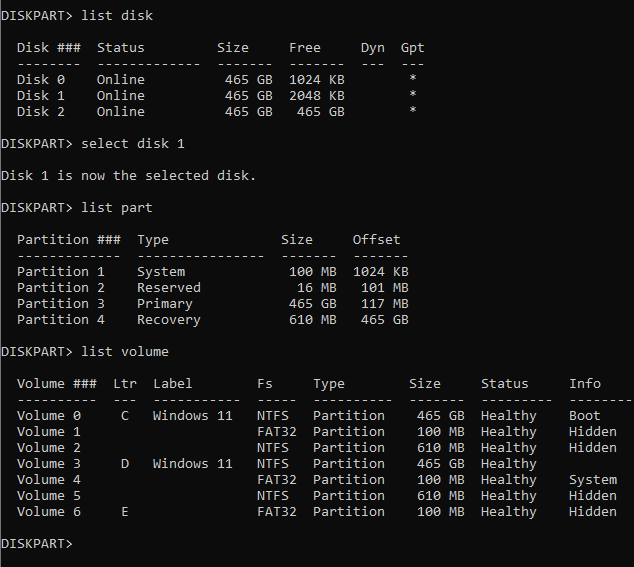
Task: Click 'Disk 1 is now the selected disk.' message
Action: point(128,176)
